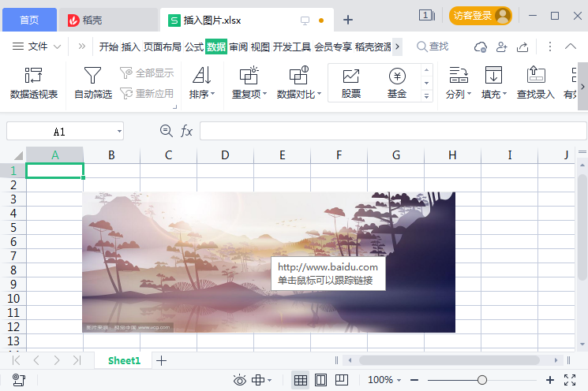Switch to Normal view mode
Image resolution: width=588 pixels, height=391 pixels.
[x=301, y=380]
